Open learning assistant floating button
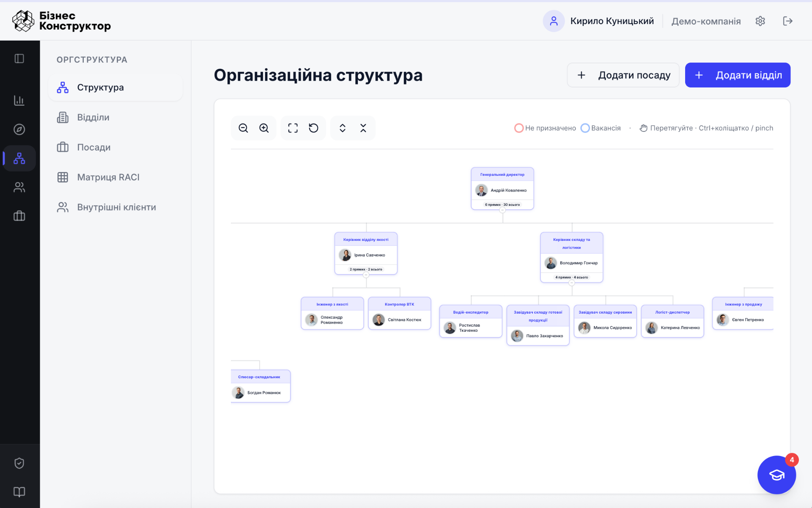 point(776,475)
